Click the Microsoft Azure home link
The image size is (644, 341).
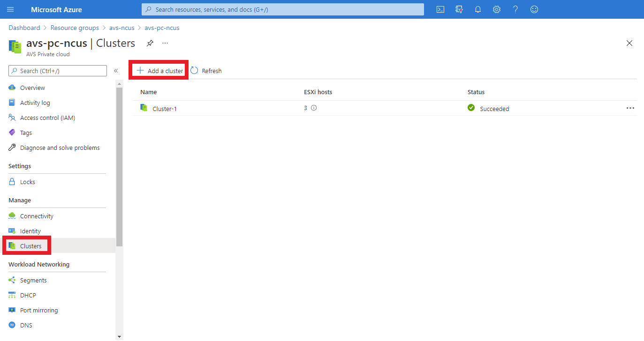[x=56, y=9]
